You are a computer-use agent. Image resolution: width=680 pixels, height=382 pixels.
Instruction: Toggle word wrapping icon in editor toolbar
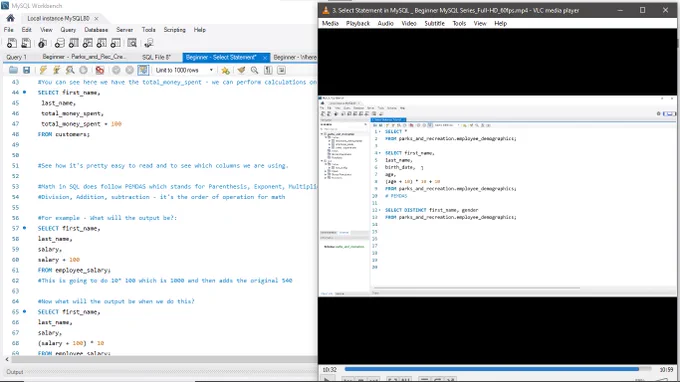tap(281, 70)
